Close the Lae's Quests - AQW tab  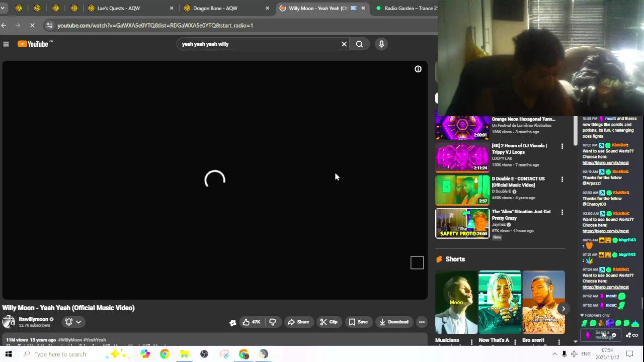(172, 8)
